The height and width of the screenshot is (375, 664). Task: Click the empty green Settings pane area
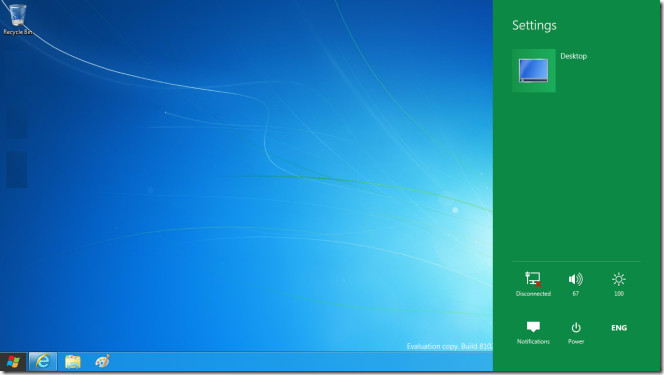pos(576,178)
